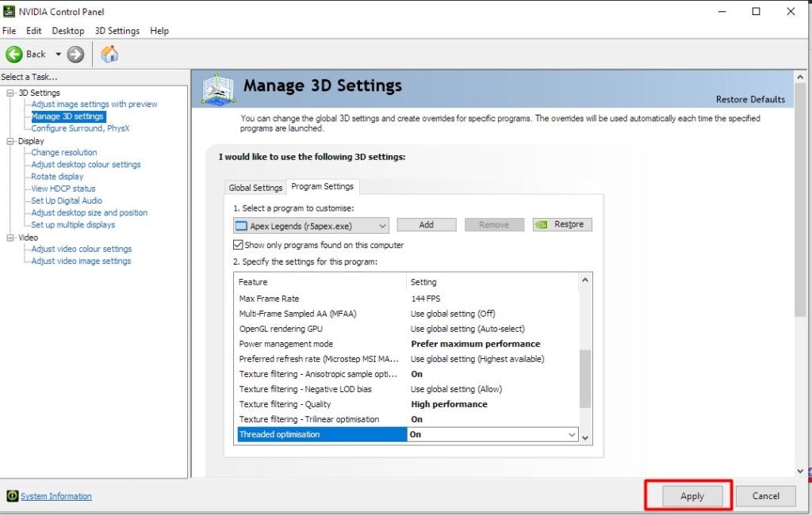Open Adjust desktop size and position
Image resolution: width=812 pixels, height=515 pixels.
[89, 212]
